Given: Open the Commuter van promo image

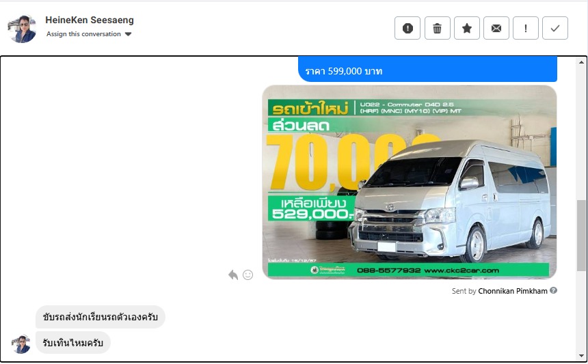Looking at the screenshot, I should point(410,182).
